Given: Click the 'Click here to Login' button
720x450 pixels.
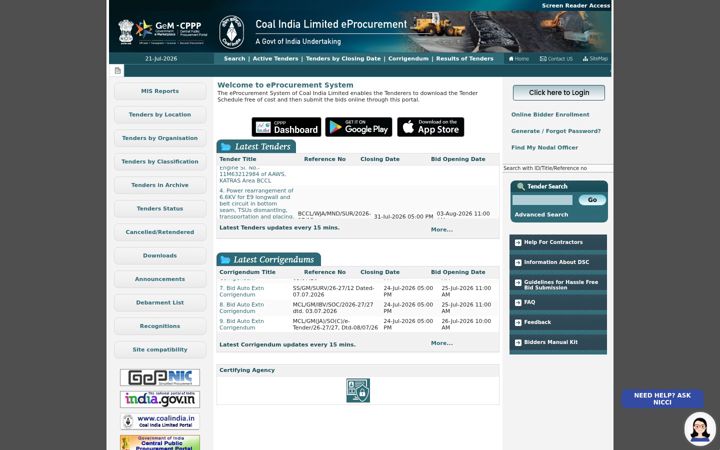Looking at the screenshot, I should tap(558, 93).
